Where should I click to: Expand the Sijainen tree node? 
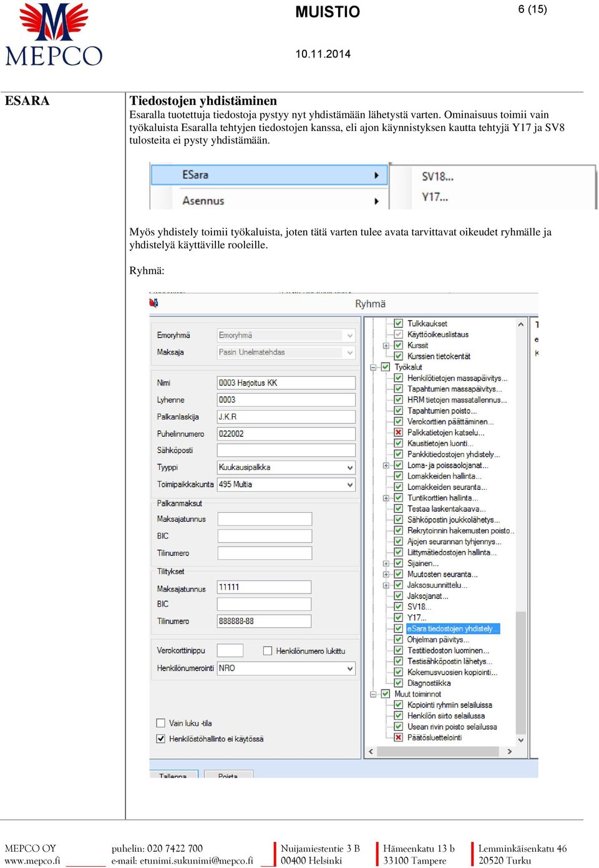click(386, 563)
